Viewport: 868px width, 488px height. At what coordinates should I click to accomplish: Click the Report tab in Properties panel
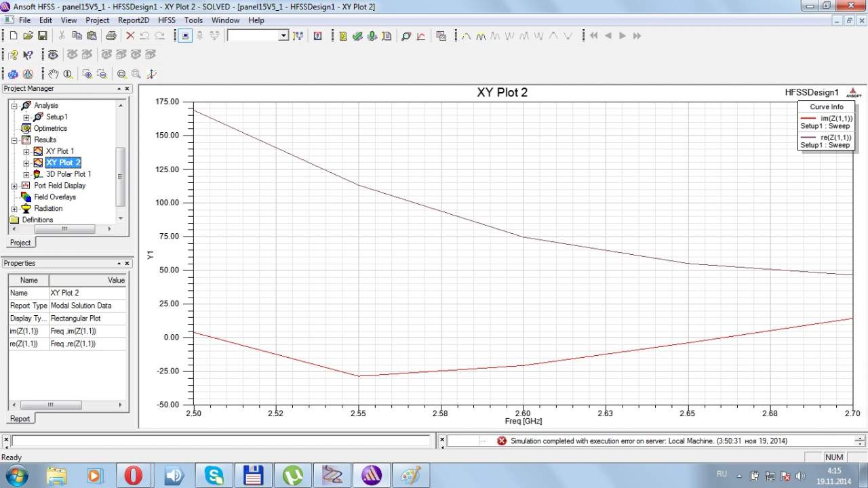20,419
